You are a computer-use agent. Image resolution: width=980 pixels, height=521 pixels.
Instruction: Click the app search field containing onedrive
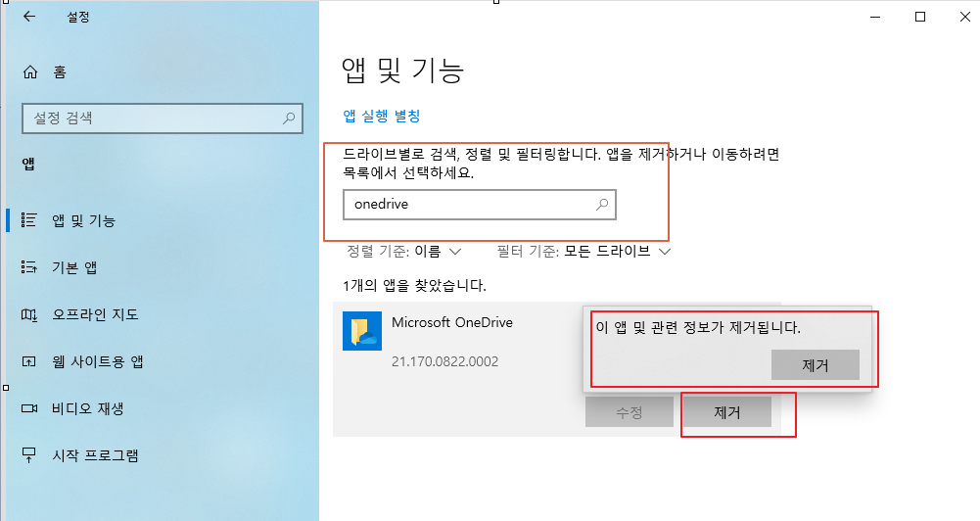pos(480,205)
